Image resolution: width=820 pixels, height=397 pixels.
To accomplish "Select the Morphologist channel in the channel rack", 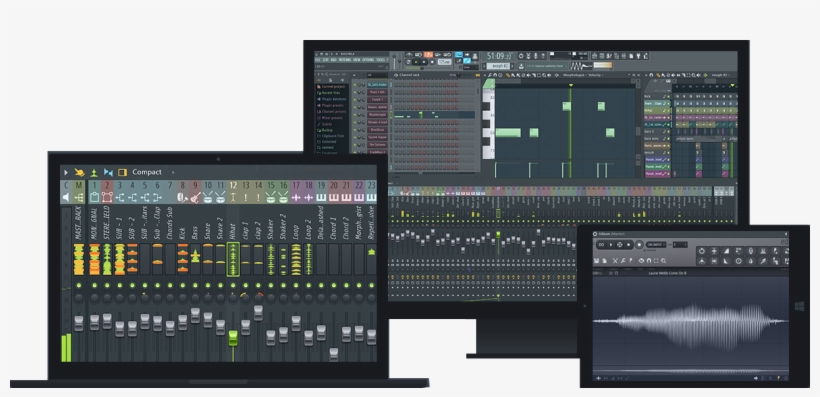I will [377, 115].
